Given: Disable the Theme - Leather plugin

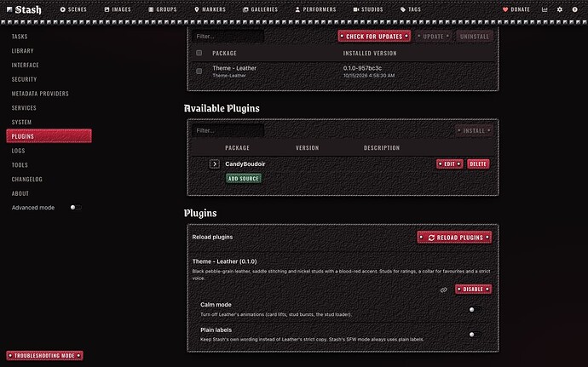Looking at the screenshot, I should (x=473, y=289).
